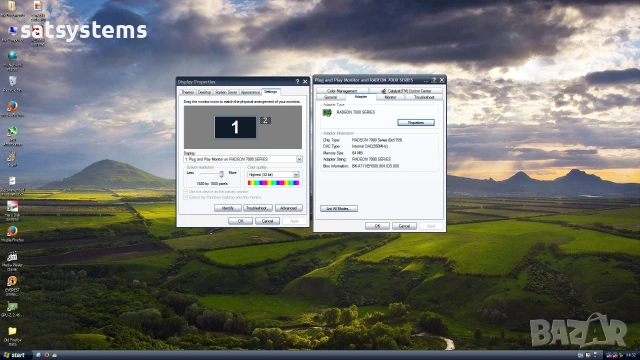640x360 pixels.
Task: Launch Mozilla Firefox icon above Media Player Classic
Action: point(12,231)
